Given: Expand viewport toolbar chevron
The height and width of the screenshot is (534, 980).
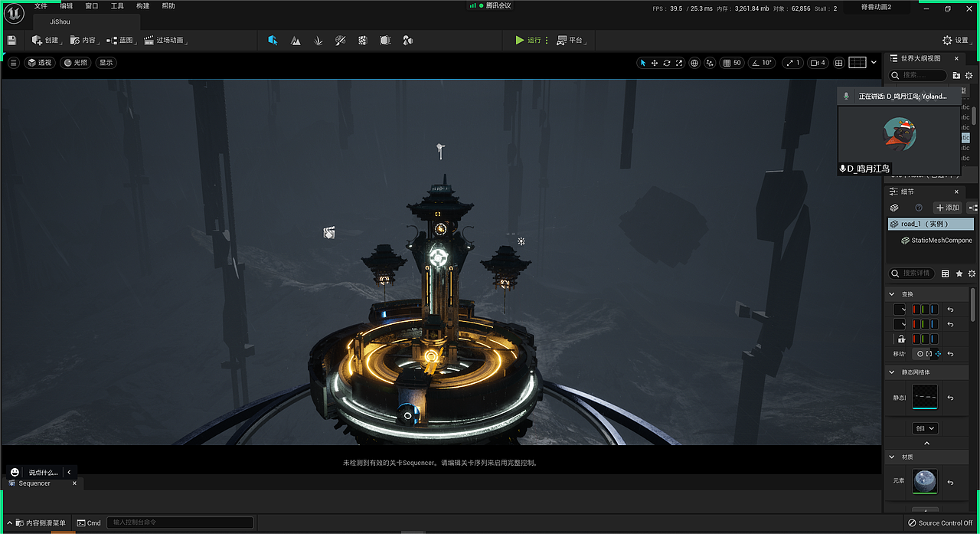Looking at the screenshot, I should (x=874, y=63).
